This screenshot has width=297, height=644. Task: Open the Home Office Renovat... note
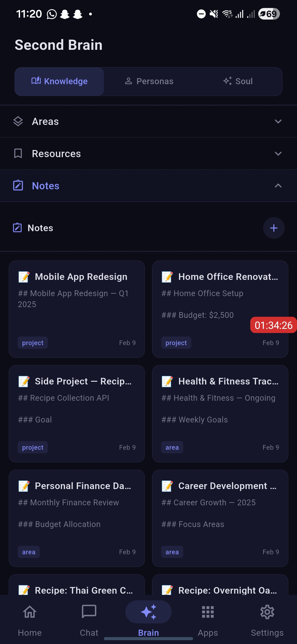[220, 309]
